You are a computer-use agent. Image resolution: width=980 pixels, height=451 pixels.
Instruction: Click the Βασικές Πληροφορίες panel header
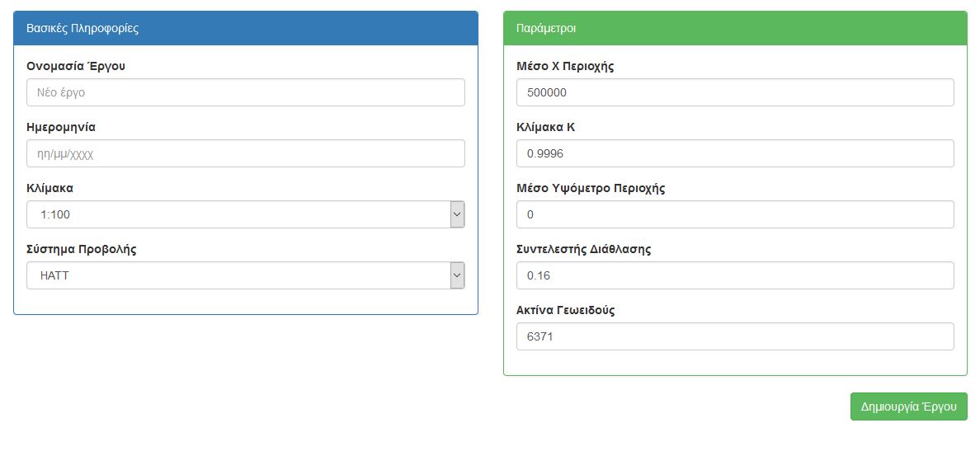point(246,28)
